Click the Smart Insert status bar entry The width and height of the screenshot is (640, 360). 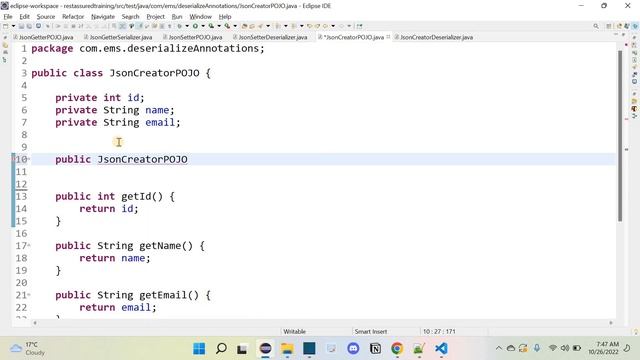[x=371, y=331]
